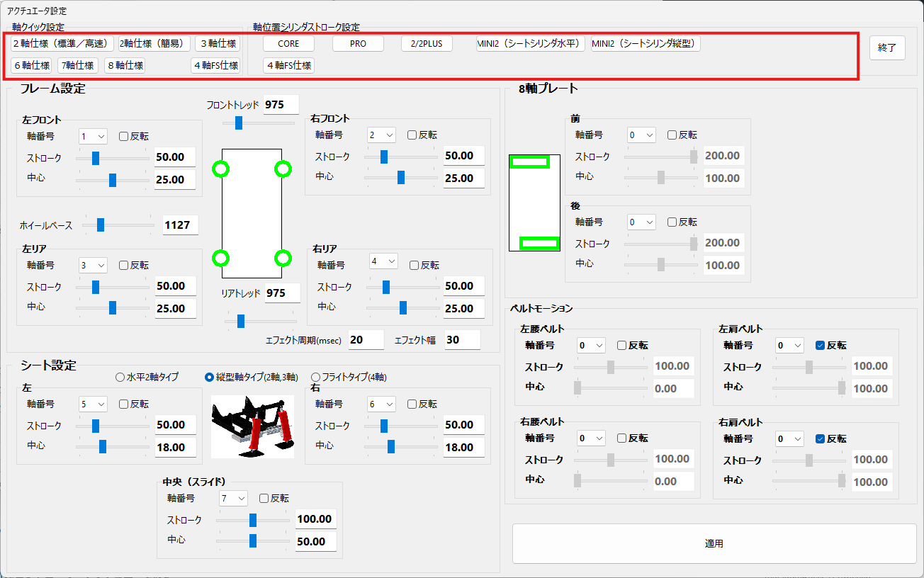Select the 縦型軸タイプ radio option
This screenshot has height=578, width=924.
210,378
